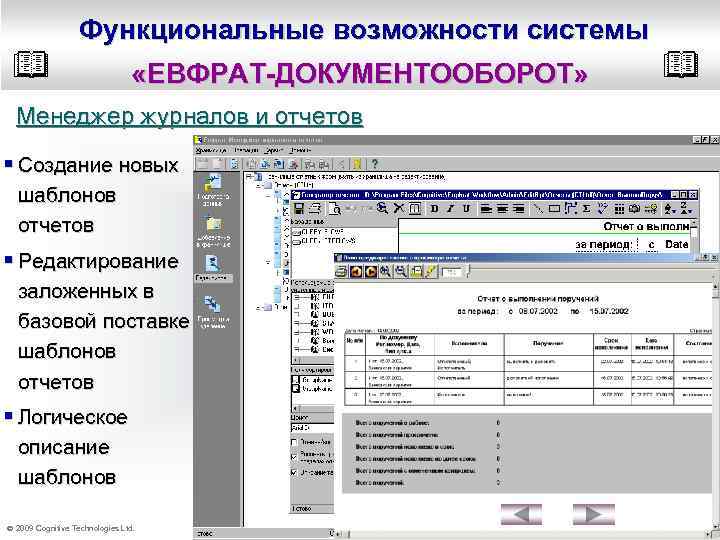Click the 'Date' field in report design area
Image resolution: width=720 pixels, height=540 pixels.
point(676,244)
